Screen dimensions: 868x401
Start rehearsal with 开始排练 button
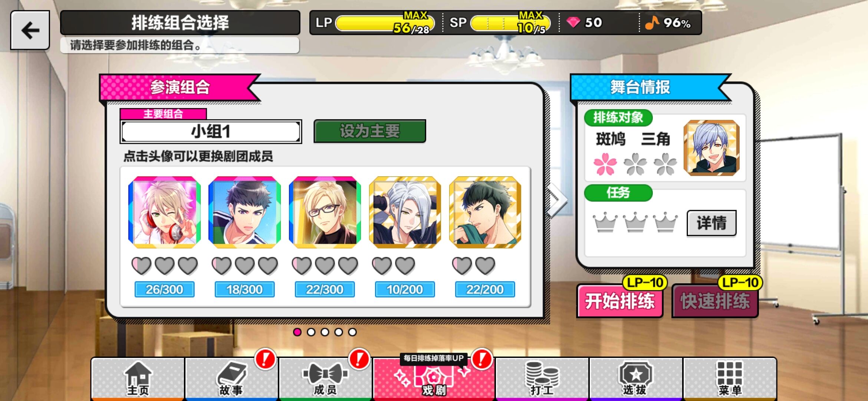[x=620, y=301]
